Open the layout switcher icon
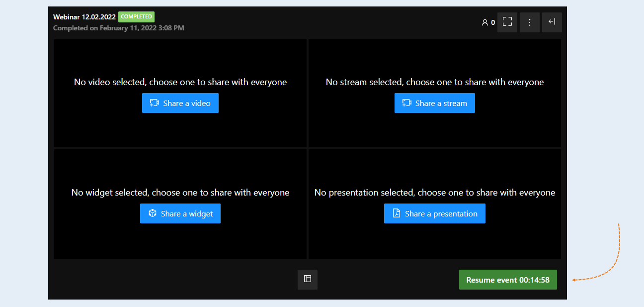This screenshot has height=307, width=644. tap(308, 279)
